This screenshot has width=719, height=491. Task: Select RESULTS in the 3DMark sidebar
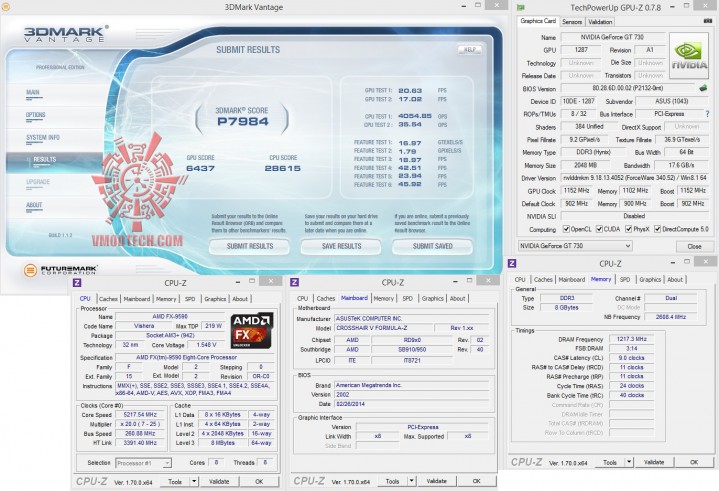pos(44,160)
